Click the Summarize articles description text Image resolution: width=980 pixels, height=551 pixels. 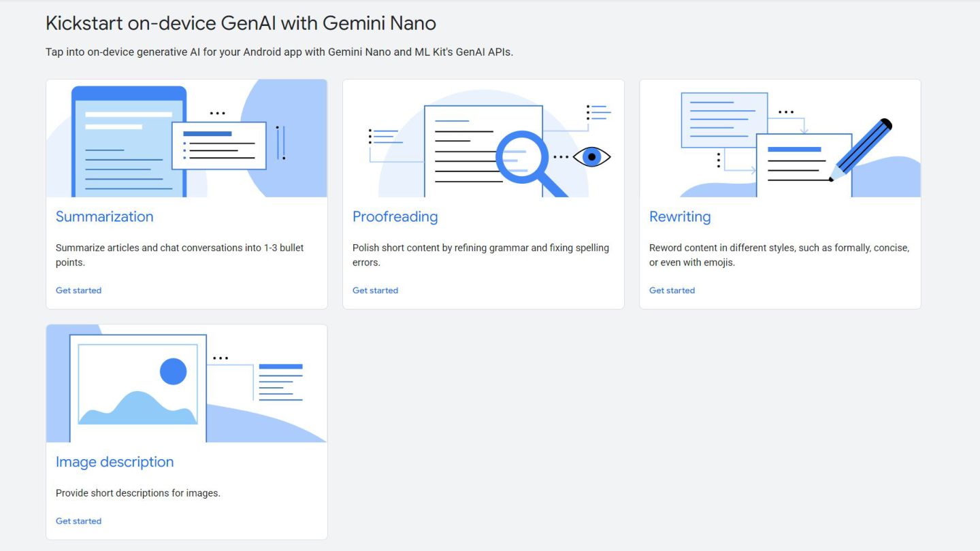[x=180, y=255]
